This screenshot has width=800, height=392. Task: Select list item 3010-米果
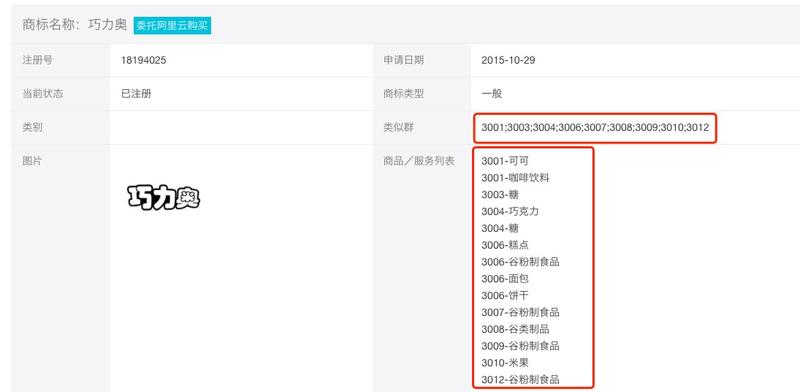point(505,363)
